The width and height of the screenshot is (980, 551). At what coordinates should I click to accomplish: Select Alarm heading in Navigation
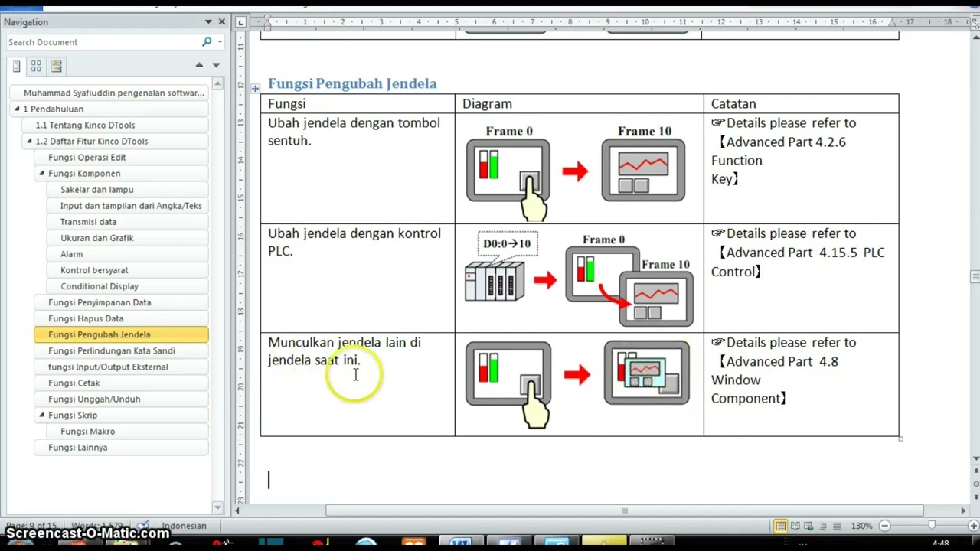click(128, 253)
